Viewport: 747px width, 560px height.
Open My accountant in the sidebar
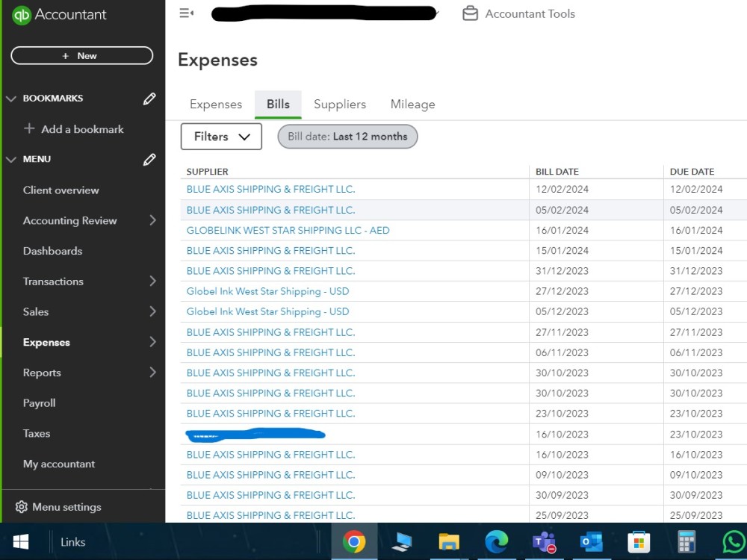click(x=58, y=464)
